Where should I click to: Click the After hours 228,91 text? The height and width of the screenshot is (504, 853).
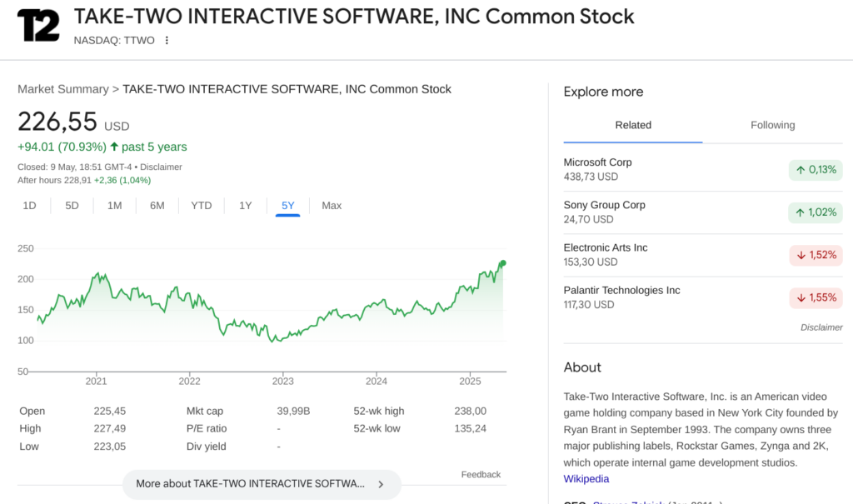pyautogui.click(x=54, y=180)
